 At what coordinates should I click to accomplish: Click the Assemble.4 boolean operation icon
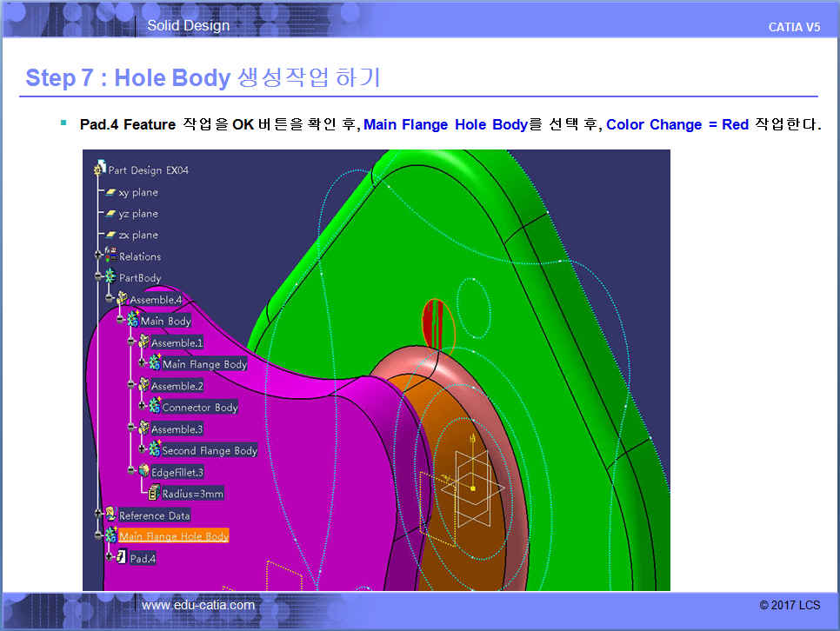point(122,300)
